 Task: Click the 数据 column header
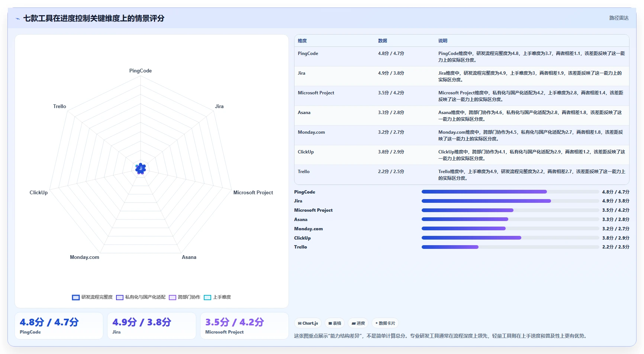(383, 41)
